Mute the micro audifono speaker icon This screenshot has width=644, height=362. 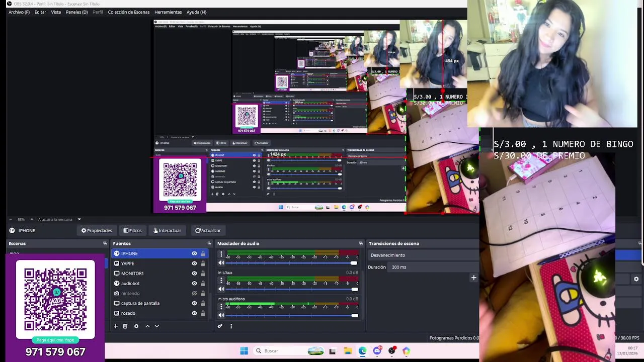[x=221, y=315]
